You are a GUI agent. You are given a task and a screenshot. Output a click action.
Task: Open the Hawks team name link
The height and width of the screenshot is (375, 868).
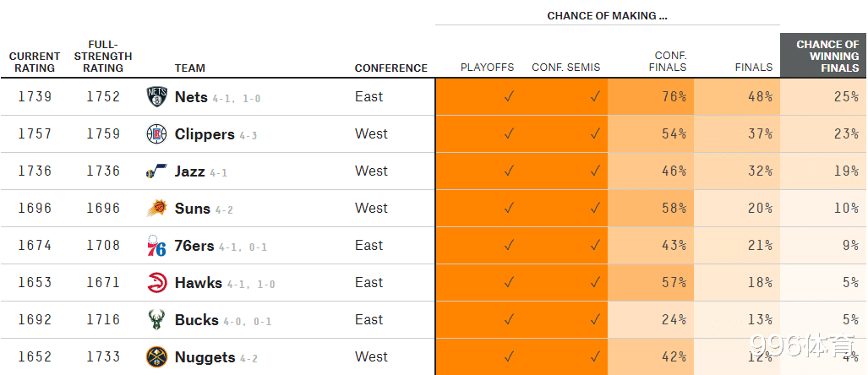[x=199, y=283]
